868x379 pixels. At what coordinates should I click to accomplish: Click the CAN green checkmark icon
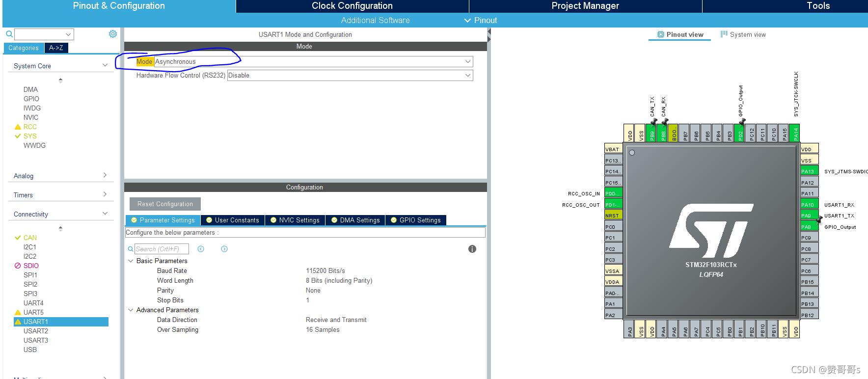point(18,238)
